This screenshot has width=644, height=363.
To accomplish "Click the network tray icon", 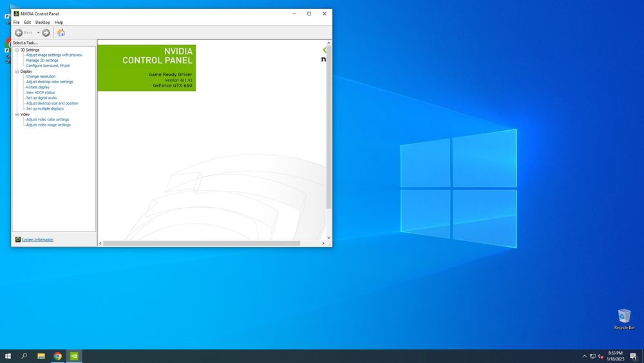I will click(x=592, y=356).
